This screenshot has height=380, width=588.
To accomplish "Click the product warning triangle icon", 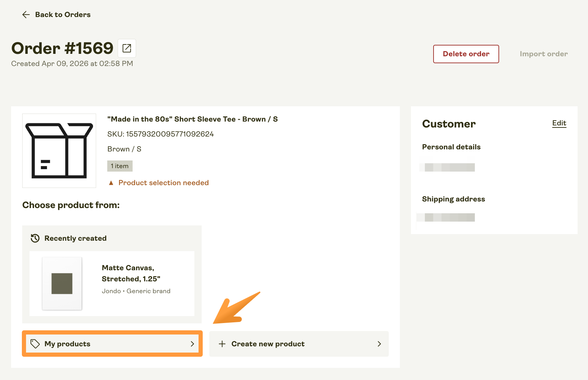I will [111, 183].
